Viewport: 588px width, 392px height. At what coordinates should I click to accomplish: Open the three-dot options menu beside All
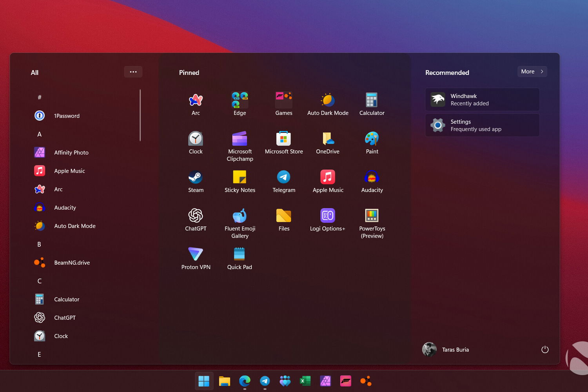(x=133, y=72)
